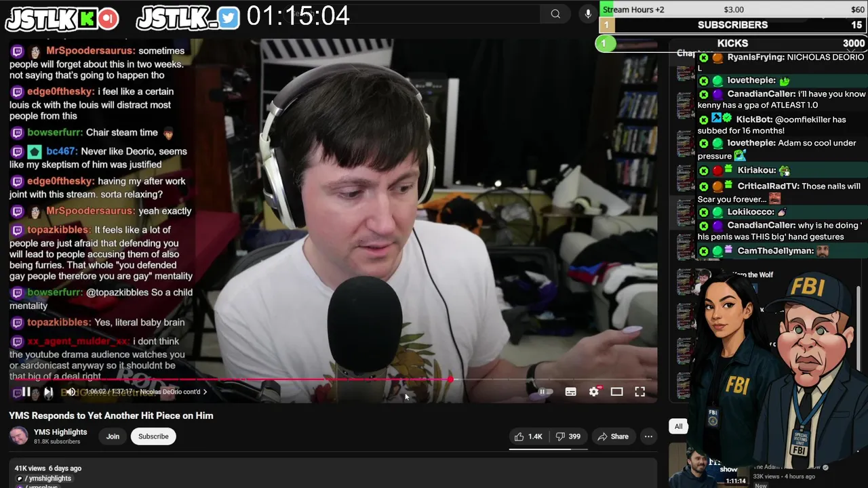Click the 'KickBot' name in Kick chat

(x=753, y=119)
